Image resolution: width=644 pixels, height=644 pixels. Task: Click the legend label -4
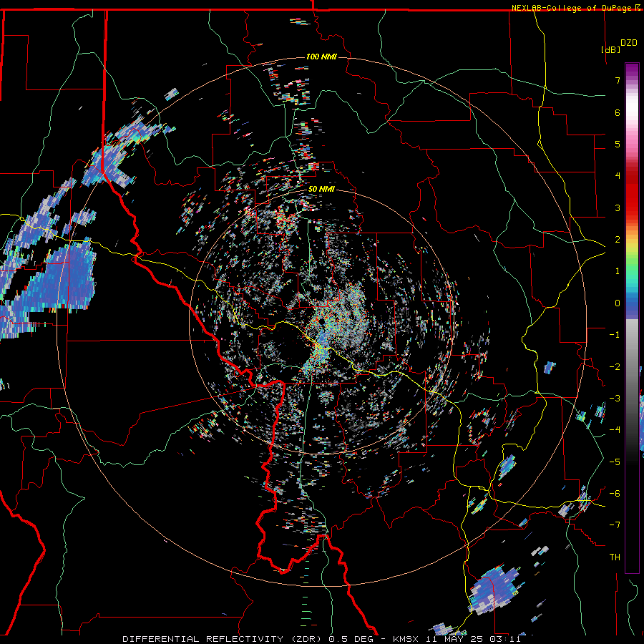point(615,430)
